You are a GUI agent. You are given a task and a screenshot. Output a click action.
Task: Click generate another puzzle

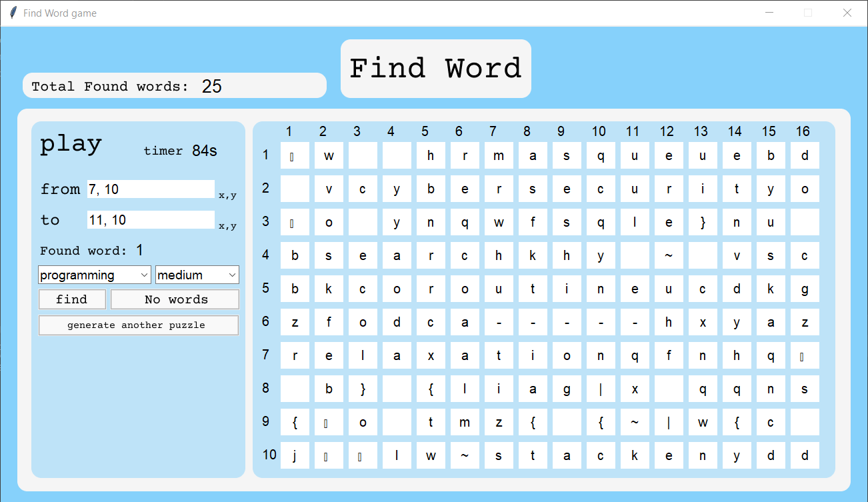tap(138, 325)
